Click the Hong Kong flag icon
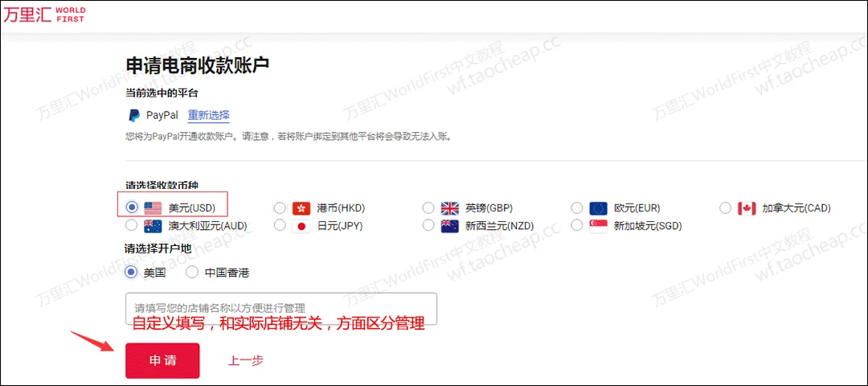 tap(301, 208)
